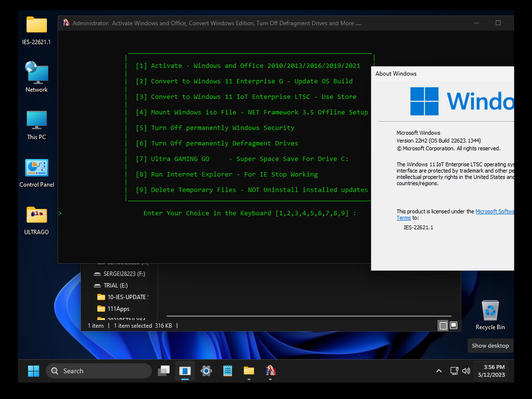Click line [4] Mount Windows iso File
This screenshot has height=399, width=532.
click(x=252, y=112)
